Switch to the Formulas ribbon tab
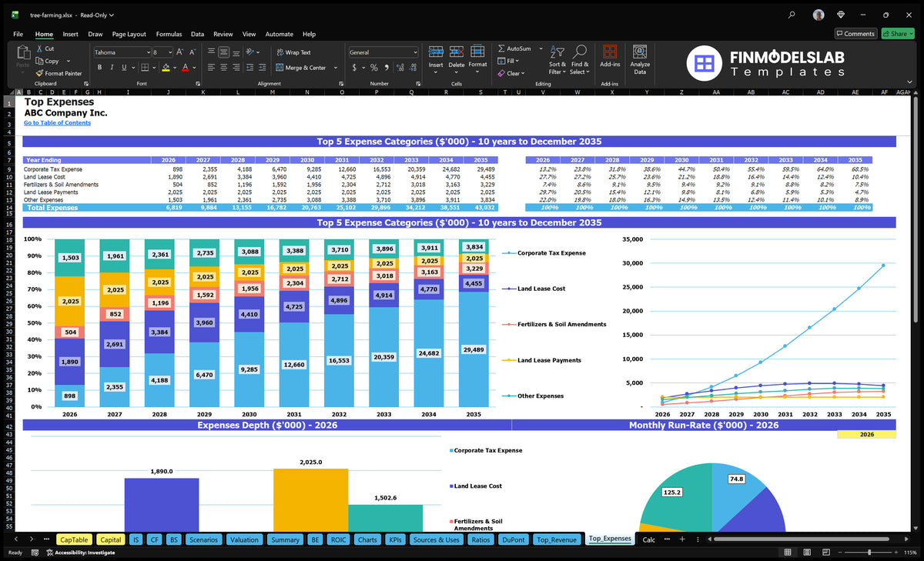Viewport: 924px width, 561px height. pyautogui.click(x=169, y=34)
